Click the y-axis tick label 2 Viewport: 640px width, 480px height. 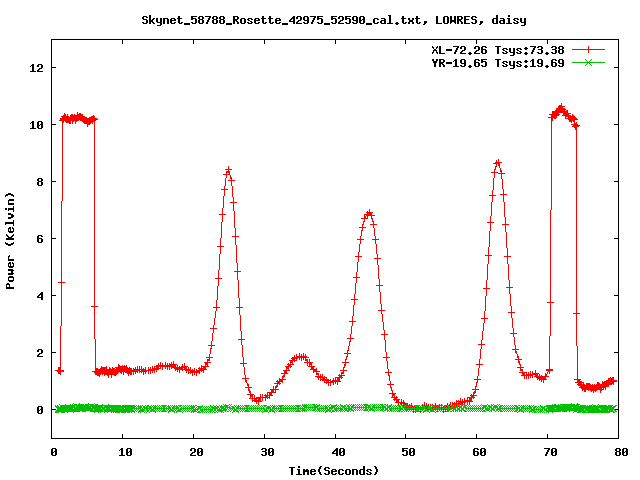[40, 353]
